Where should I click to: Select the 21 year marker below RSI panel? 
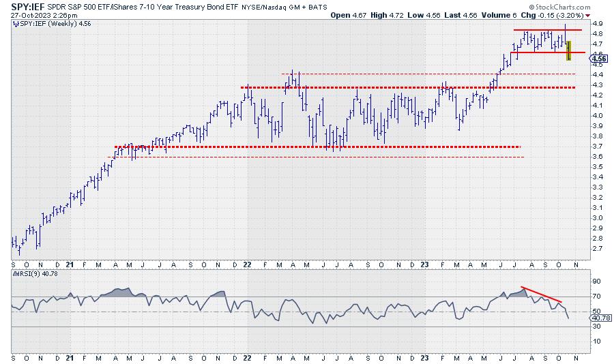tap(70, 357)
